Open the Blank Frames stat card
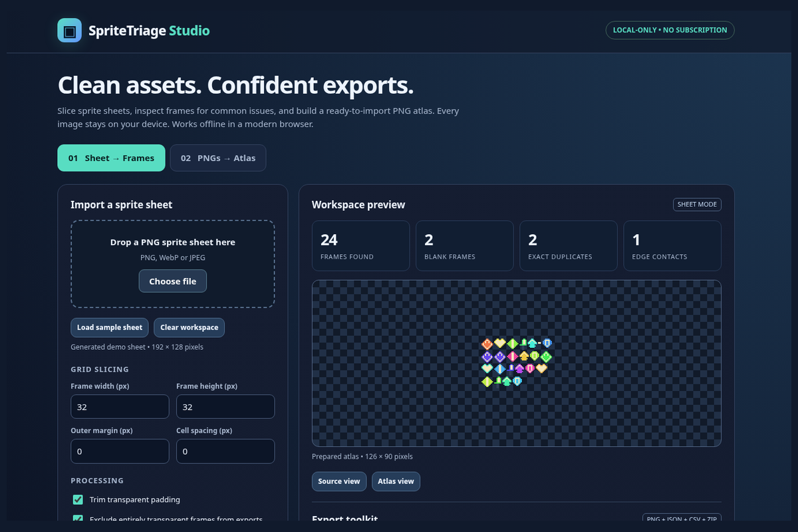This screenshot has width=798, height=532. coord(465,246)
